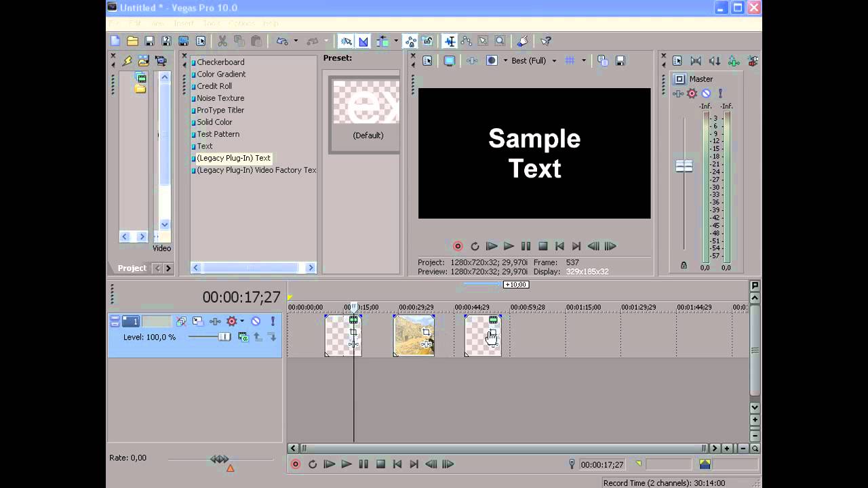Click the Render As icon in toolbar
The height and width of the screenshot is (488, 868).
click(183, 41)
